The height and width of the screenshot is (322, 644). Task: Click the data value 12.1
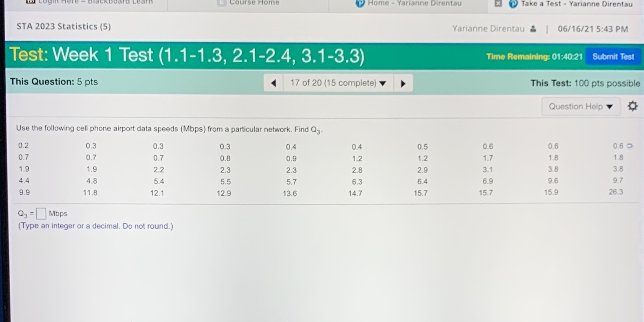tap(157, 193)
